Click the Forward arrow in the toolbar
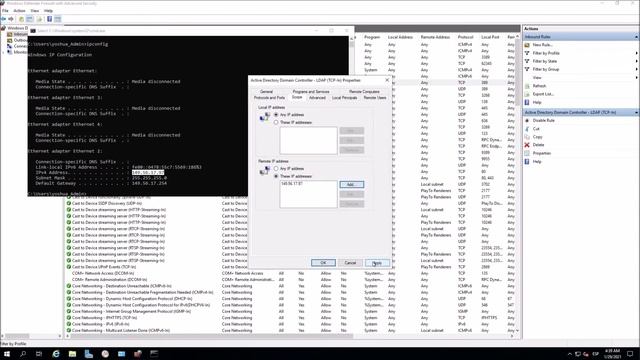 (11, 19)
